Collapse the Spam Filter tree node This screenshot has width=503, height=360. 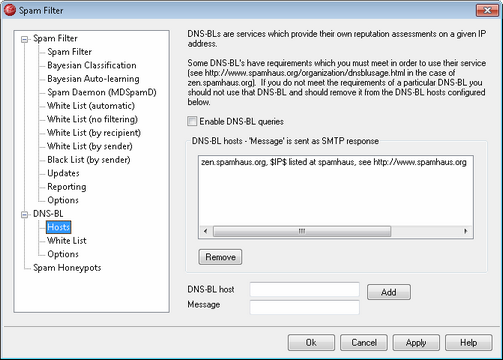click(x=24, y=39)
